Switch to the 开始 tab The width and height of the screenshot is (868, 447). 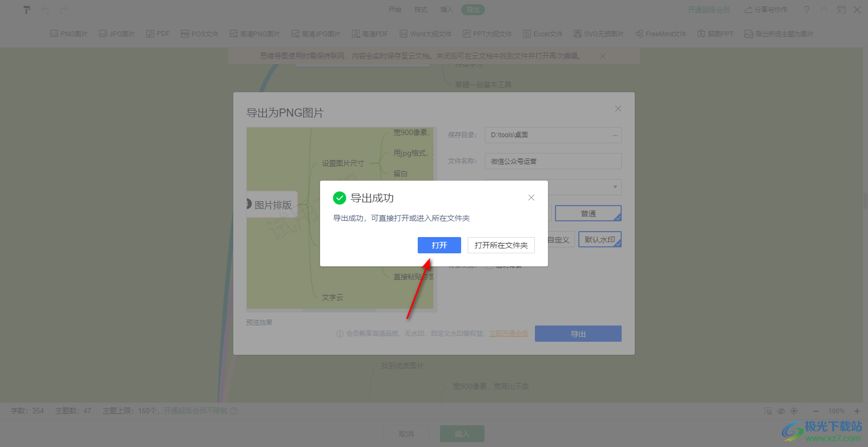395,10
